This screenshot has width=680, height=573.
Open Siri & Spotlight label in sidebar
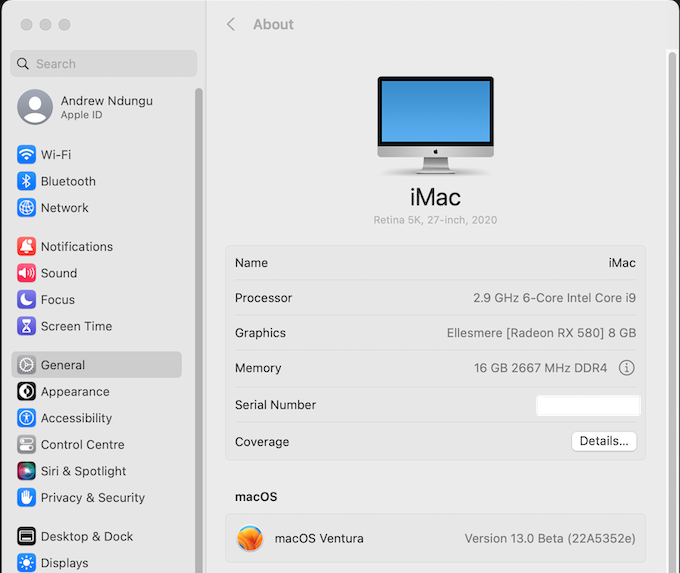tap(83, 471)
